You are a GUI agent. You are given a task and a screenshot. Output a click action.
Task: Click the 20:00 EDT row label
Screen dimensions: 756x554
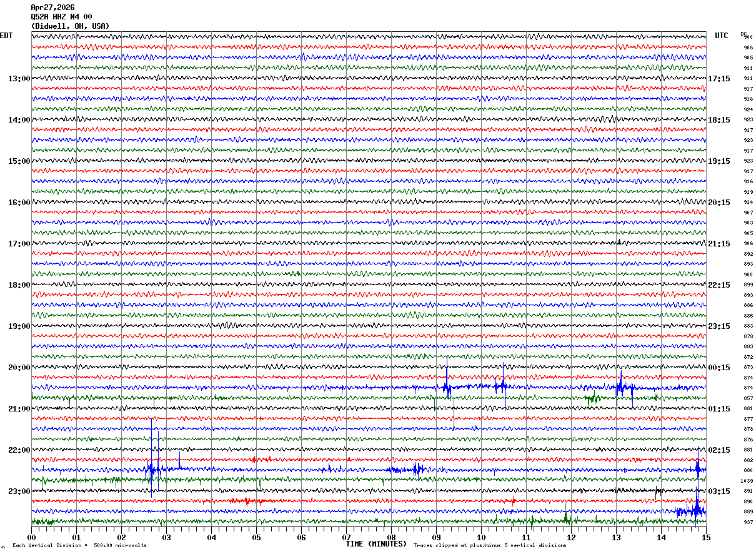[x=19, y=368]
